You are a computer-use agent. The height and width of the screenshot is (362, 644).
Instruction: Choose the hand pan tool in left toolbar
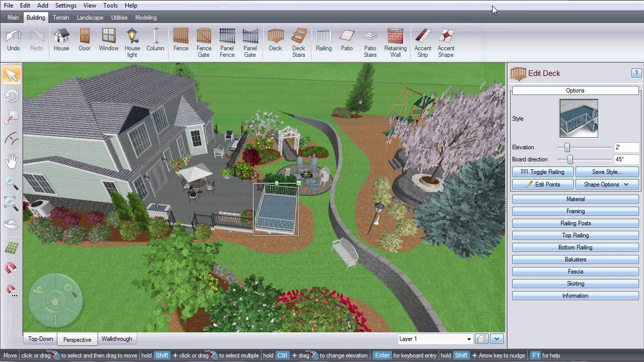pos(12,161)
